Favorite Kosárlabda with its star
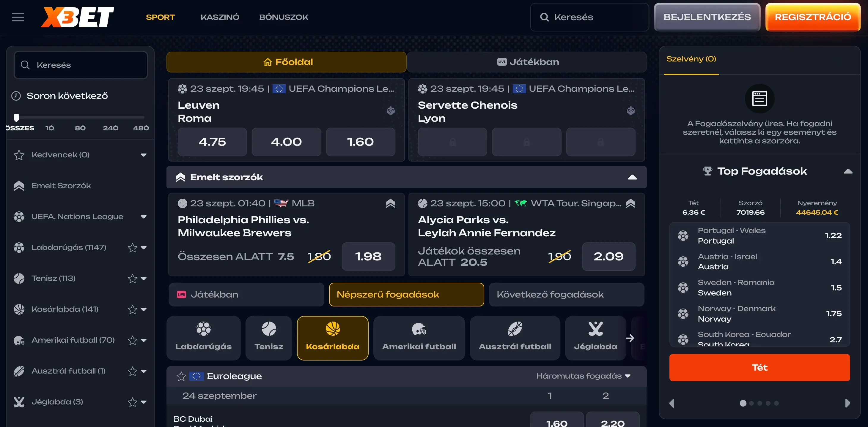868x427 pixels. click(x=132, y=309)
